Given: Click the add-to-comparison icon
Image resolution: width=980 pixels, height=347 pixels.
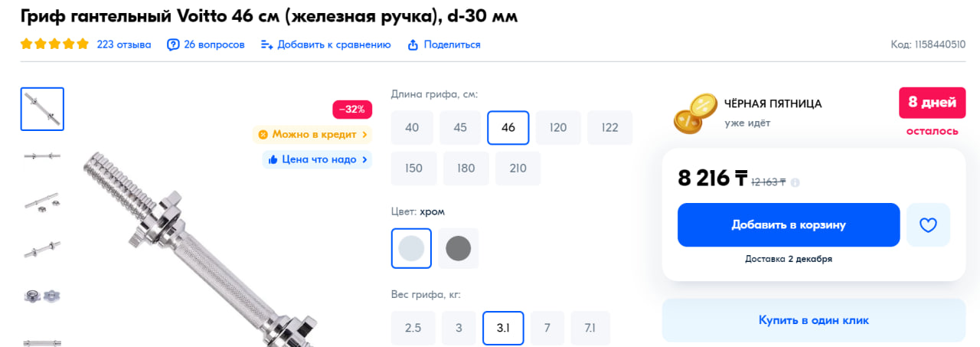Looking at the screenshot, I should 267,45.
